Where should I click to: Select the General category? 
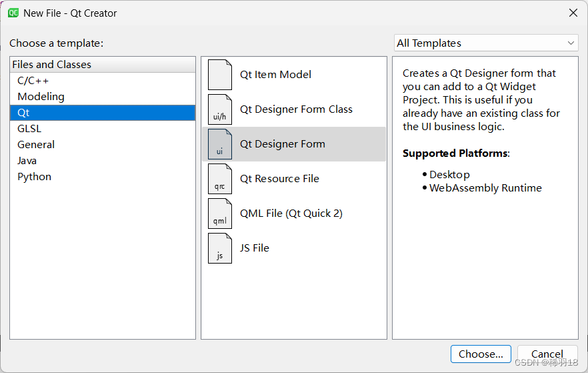click(x=36, y=145)
